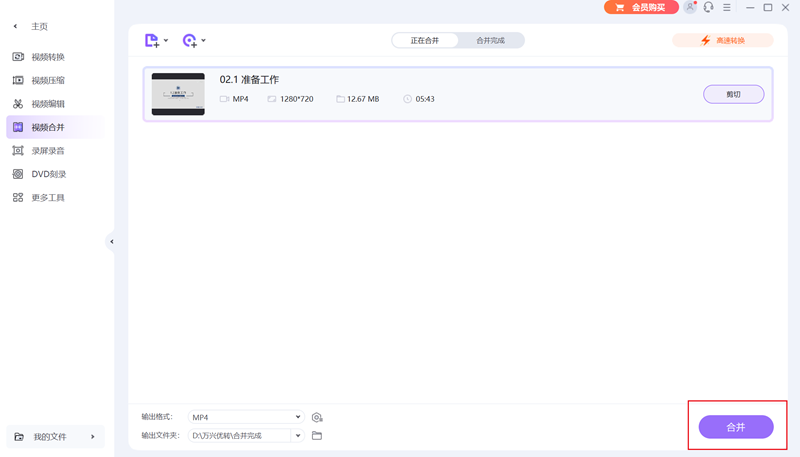The image size is (800, 457).
Task: Maximize the application window
Action: click(x=768, y=7)
